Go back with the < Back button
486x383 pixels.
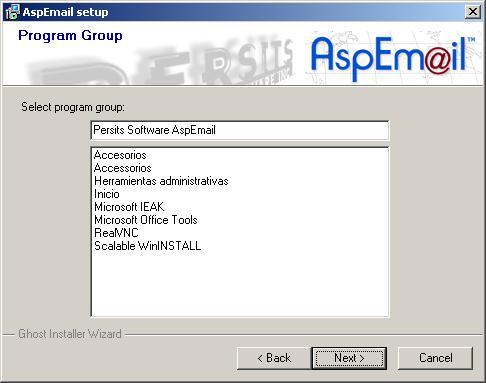pos(274,358)
